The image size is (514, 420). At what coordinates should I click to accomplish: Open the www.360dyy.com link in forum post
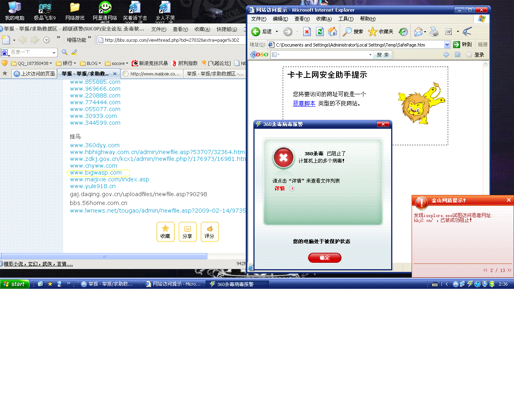coord(95,145)
